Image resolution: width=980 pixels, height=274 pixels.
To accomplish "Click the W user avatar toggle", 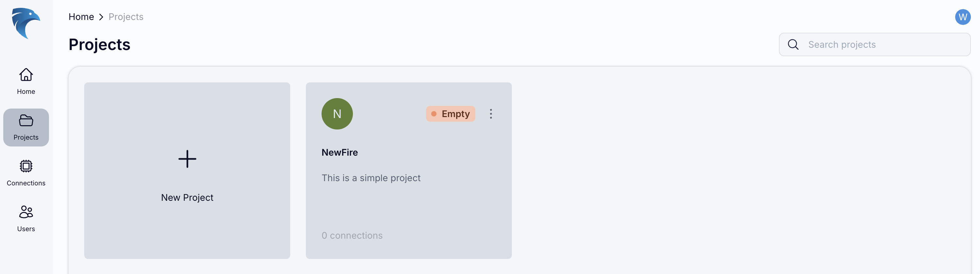I will point(963,17).
